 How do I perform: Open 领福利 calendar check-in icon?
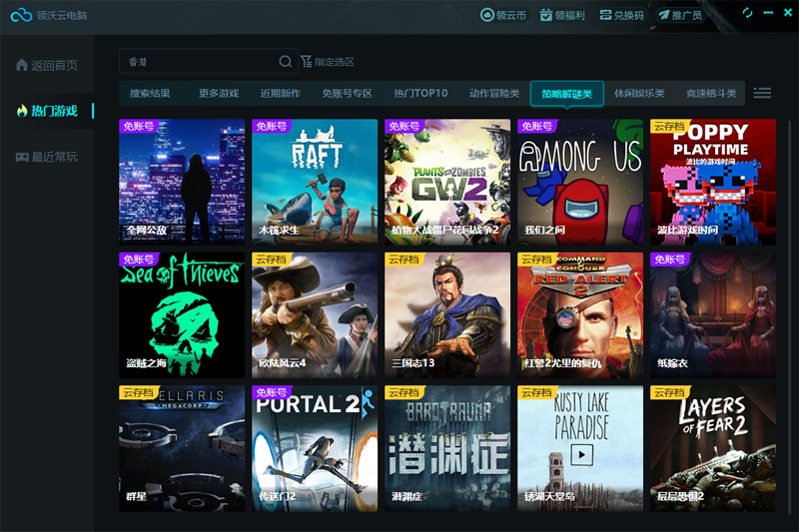(x=546, y=15)
